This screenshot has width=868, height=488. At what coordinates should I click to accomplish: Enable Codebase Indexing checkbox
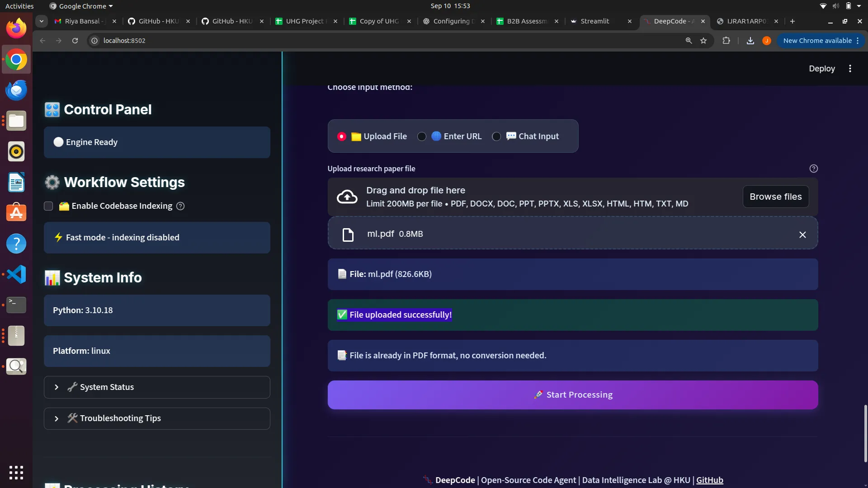tap(48, 206)
